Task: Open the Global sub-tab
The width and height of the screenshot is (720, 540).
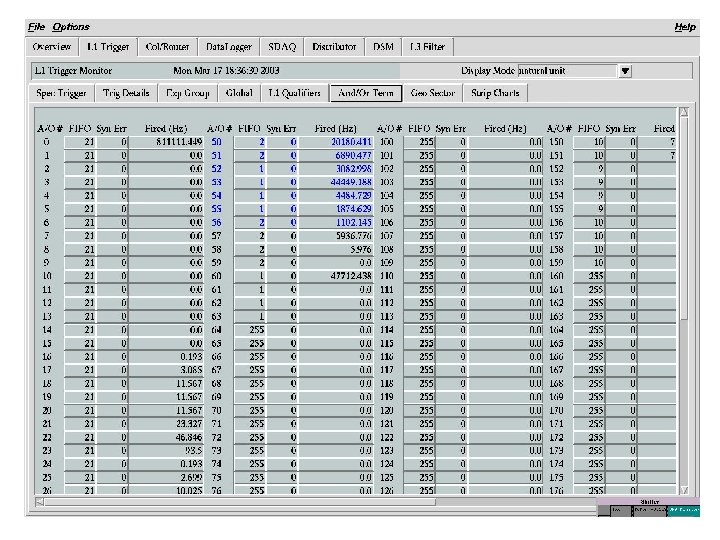Action: point(239,93)
